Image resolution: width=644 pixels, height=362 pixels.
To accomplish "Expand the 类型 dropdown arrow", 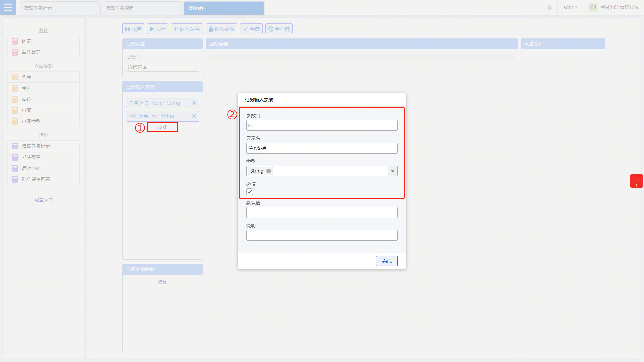I will coord(393,171).
